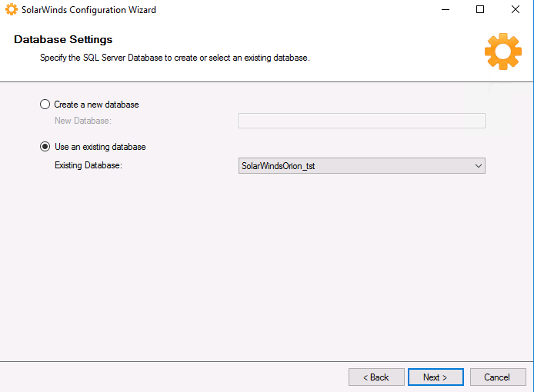Click the SolarWinds gear icon in title bar
This screenshot has height=392, width=534.
pyautogui.click(x=12, y=9)
